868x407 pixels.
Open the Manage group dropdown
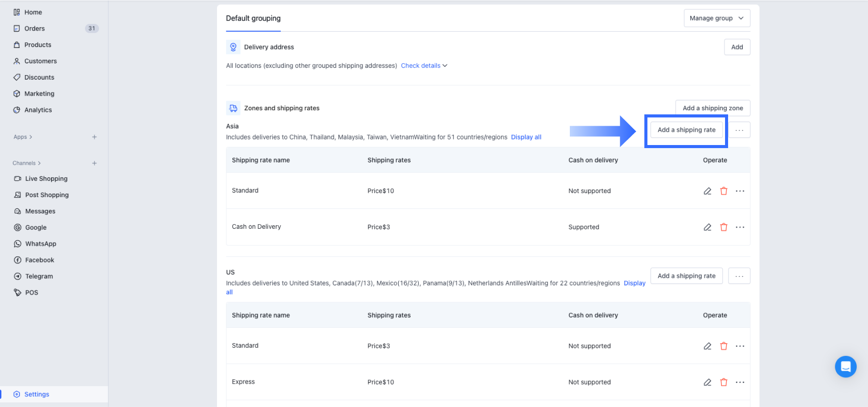pos(716,18)
